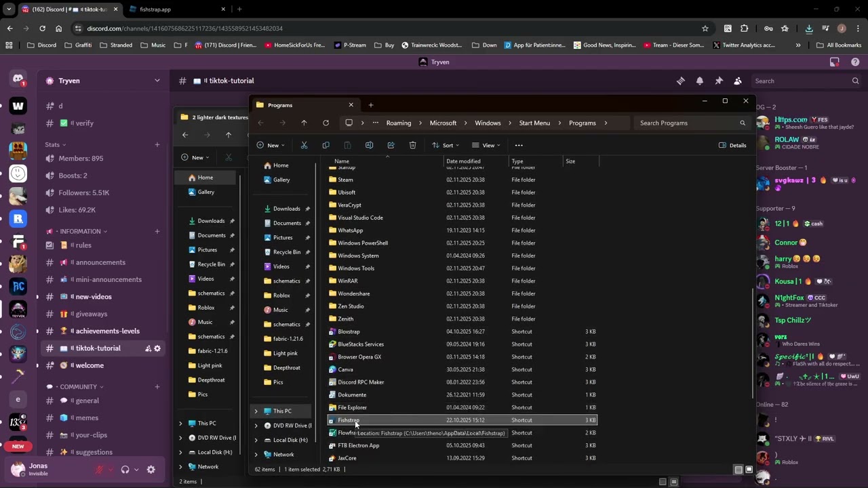Switch Programs window to details list view icon
Screen dimensions: 868x488
[738, 470]
